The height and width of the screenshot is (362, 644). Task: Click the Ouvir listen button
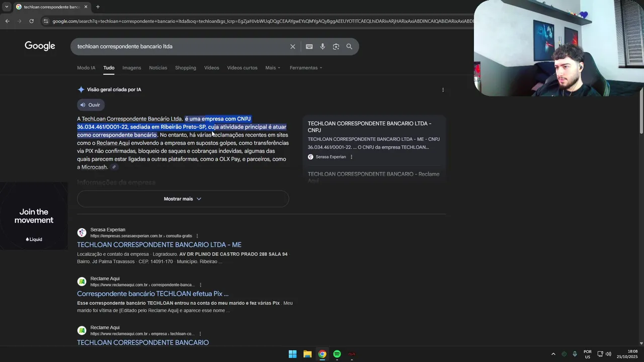(x=91, y=105)
